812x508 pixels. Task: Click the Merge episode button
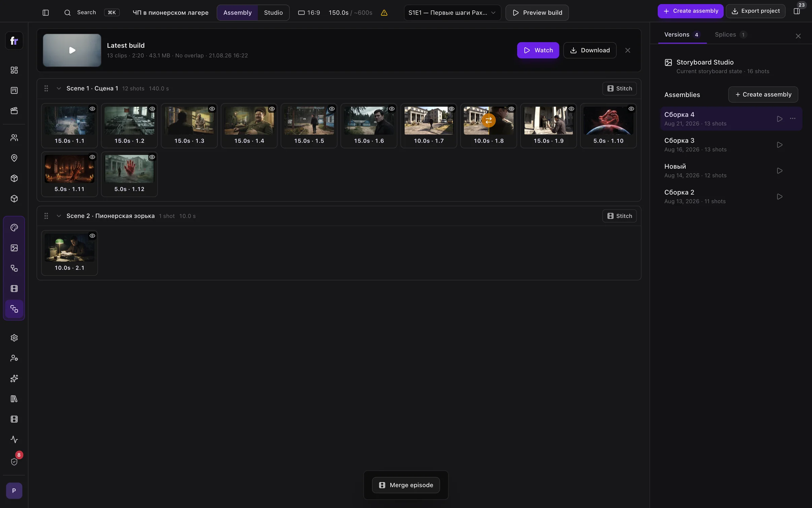[x=406, y=485]
